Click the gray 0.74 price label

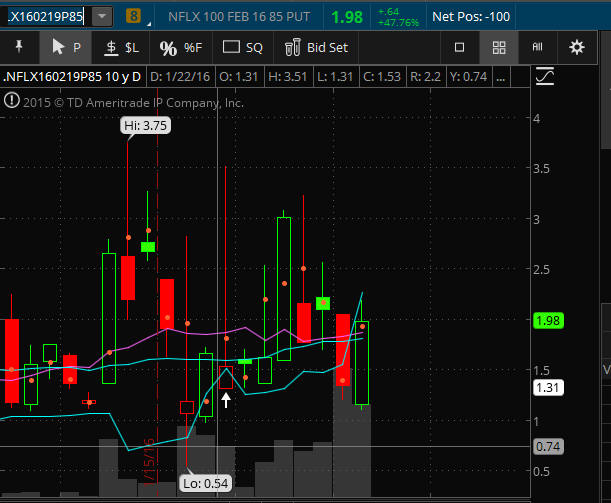tap(548, 447)
